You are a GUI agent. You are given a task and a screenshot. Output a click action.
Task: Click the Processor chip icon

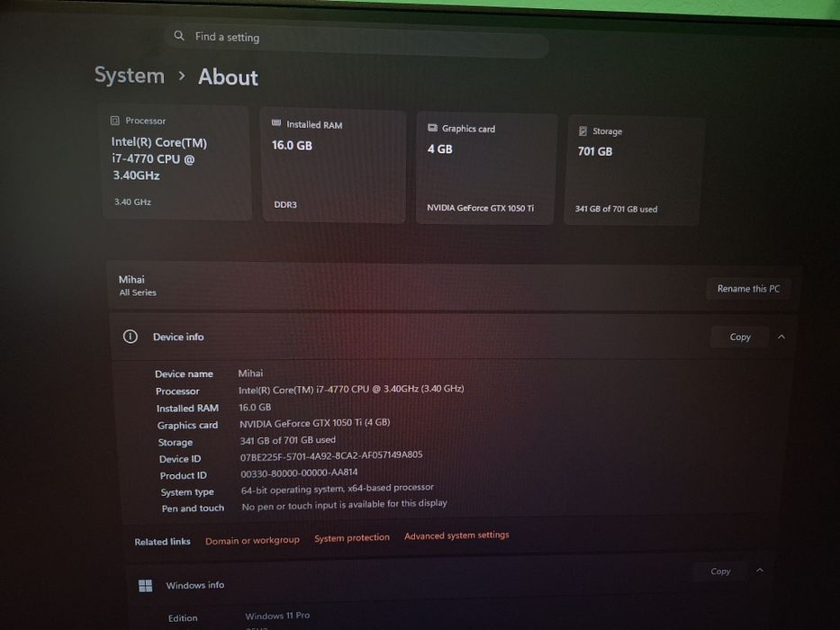(x=114, y=121)
